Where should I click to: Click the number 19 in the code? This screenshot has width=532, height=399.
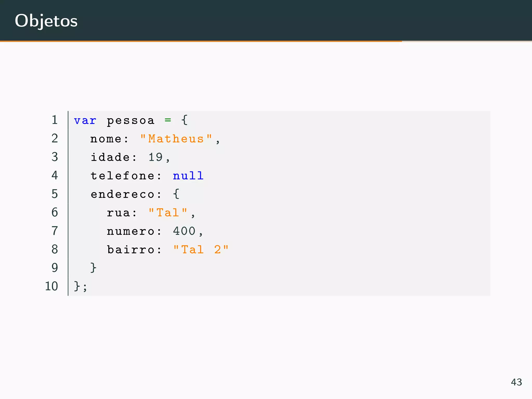tap(155, 157)
